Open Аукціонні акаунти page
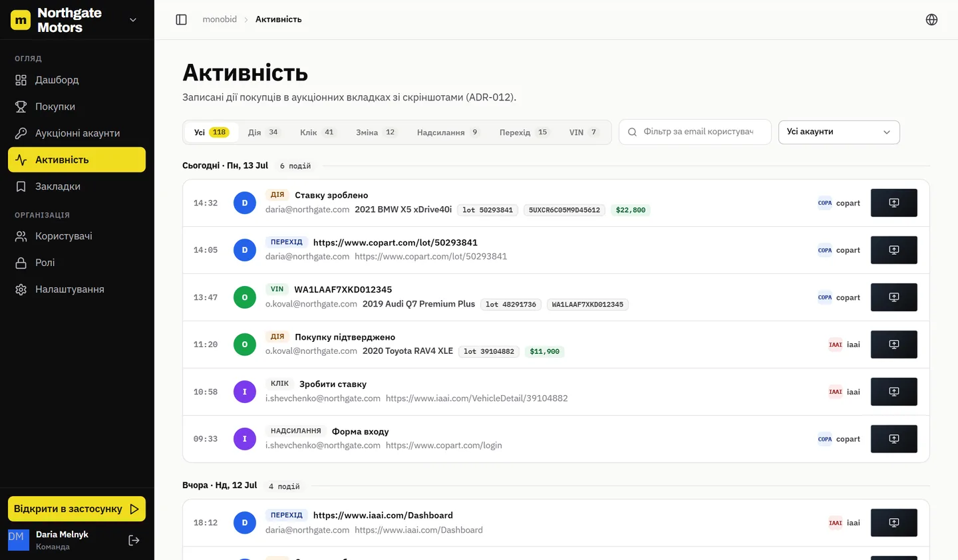The width and height of the screenshot is (958, 560). click(x=77, y=133)
